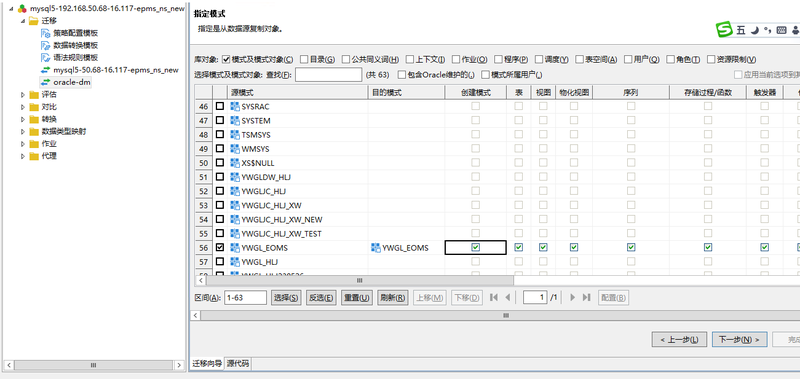This screenshot has height=379, width=800.
Task: Click the 数据类型映射 folder icon
Action: [34, 132]
